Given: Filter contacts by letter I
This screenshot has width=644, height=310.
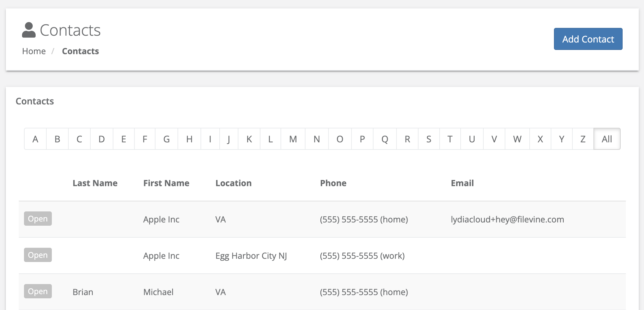Looking at the screenshot, I should pyautogui.click(x=210, y=139).
